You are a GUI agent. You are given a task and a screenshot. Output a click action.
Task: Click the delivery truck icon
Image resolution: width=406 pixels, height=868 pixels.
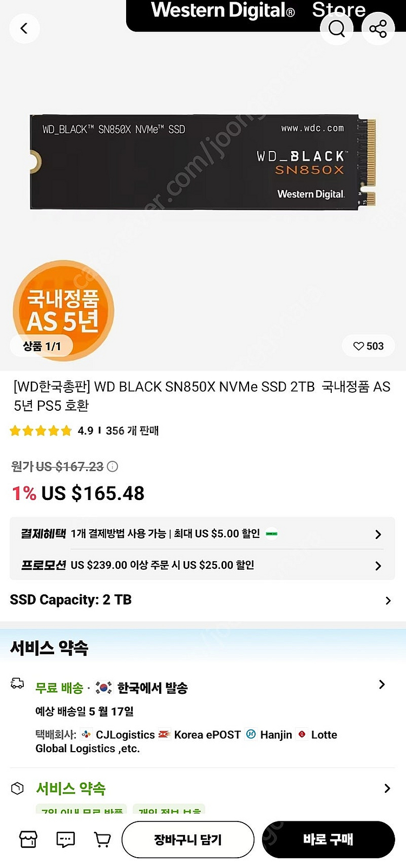click(x=17, y=684)
